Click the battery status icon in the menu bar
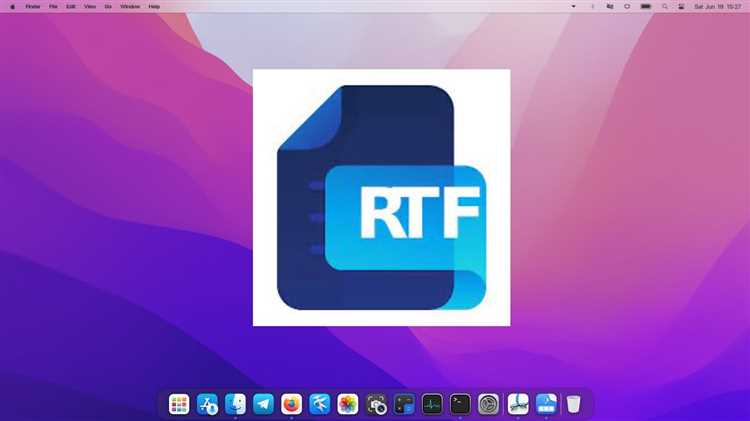 point(646,7)
